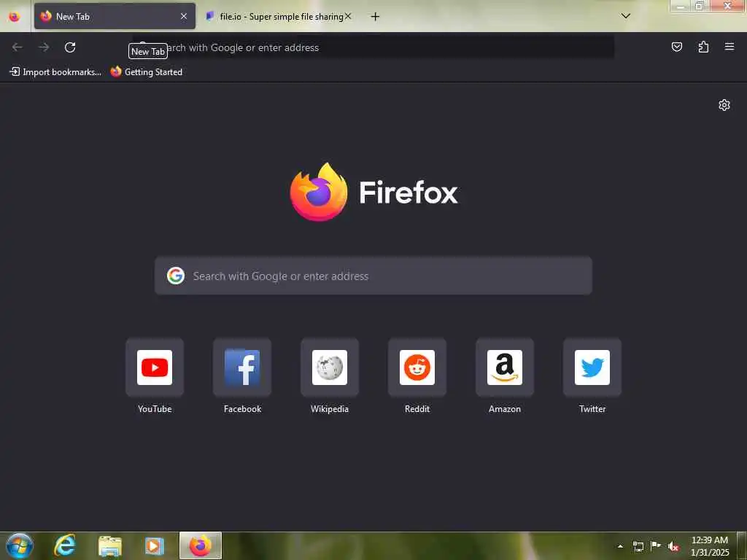Open the Action Center flag icon

point(656,546)
